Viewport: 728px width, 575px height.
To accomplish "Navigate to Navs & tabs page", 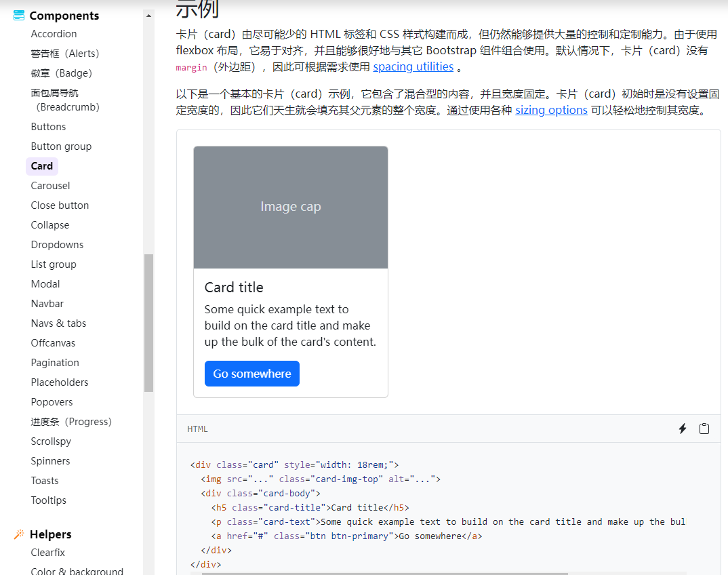I will [x=58, y=323].
